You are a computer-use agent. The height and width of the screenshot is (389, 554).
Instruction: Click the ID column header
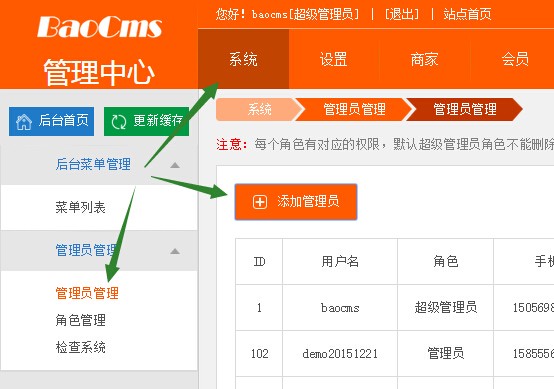pyautogui.click(x=259, y=261)
